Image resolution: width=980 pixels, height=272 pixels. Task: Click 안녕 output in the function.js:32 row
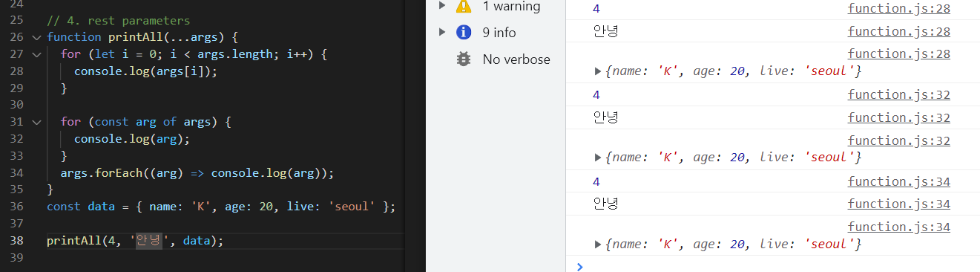point(606,117)
